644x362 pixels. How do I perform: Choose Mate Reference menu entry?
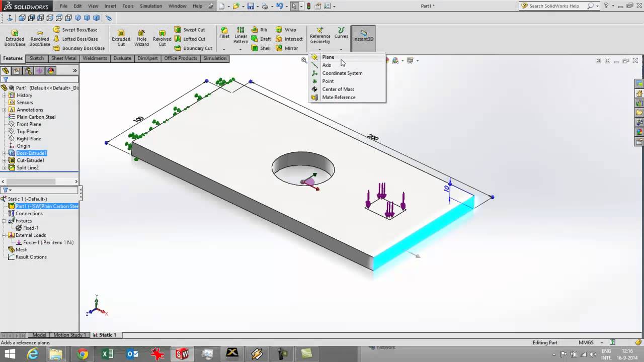pyautogui.click(x=347, y=97)
